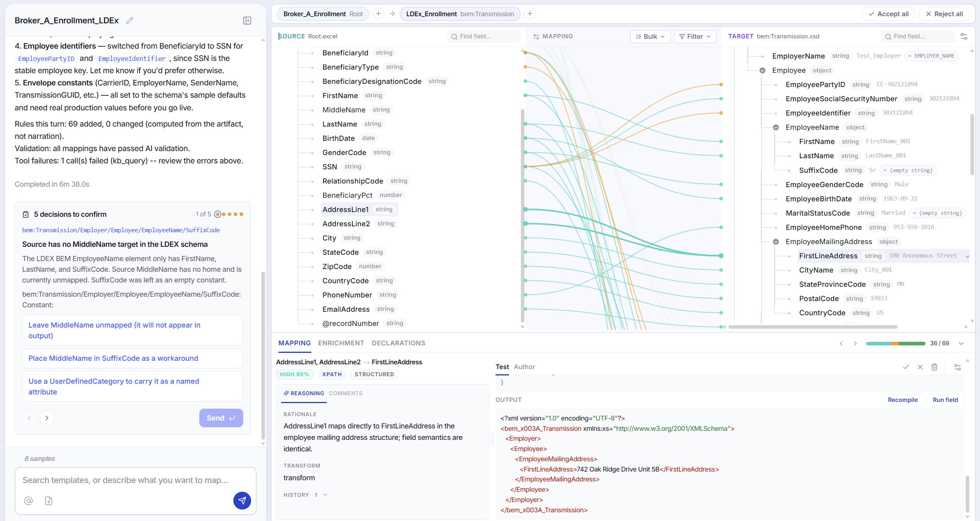This screenshot has height=521, width=980.
Task: Collapse the EmployeeMailingAddress object node
Action: pyautogui.click(x=776, y=242)
